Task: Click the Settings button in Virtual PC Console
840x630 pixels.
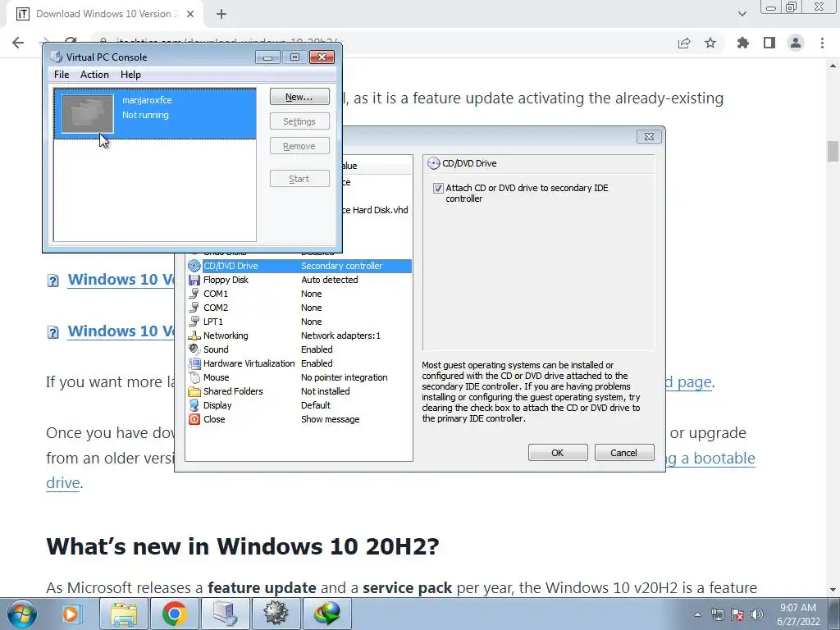Action: (299, 121)
